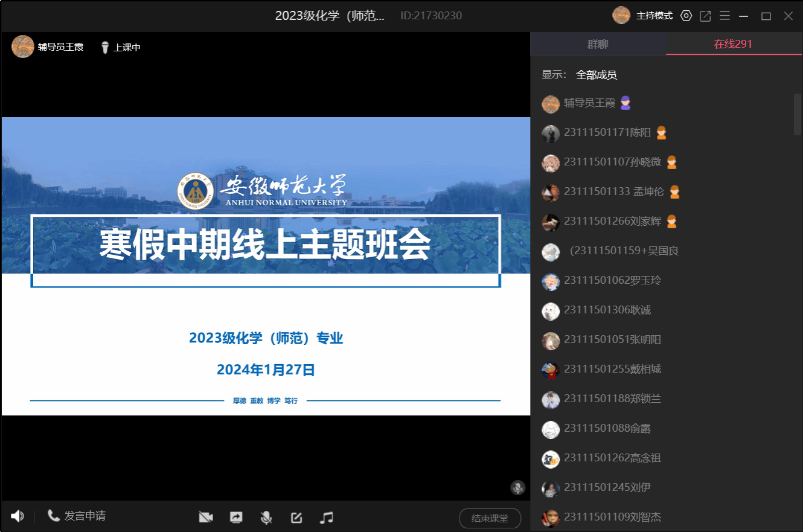Expand the 全部成员 display filter
Screen dimensions: 803x532
point(596,75)
